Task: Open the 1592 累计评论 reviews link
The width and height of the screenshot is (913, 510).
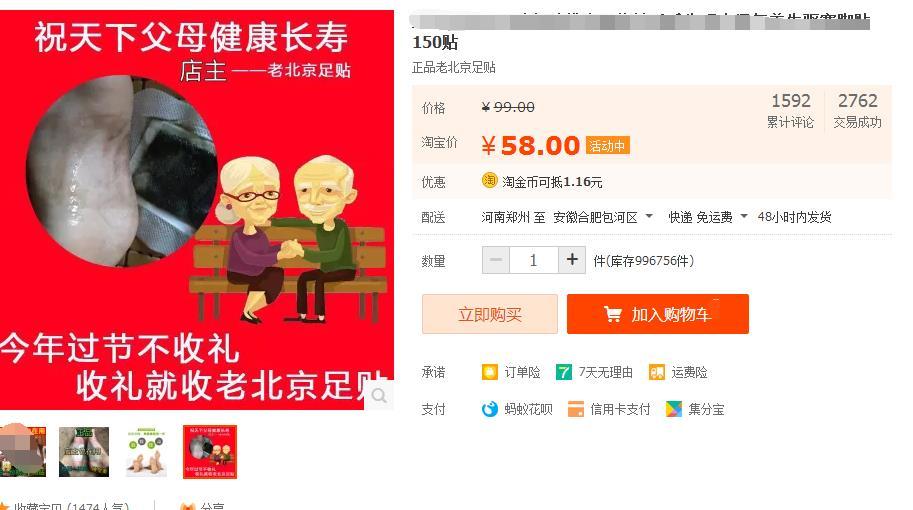Action: click(790, 110)
